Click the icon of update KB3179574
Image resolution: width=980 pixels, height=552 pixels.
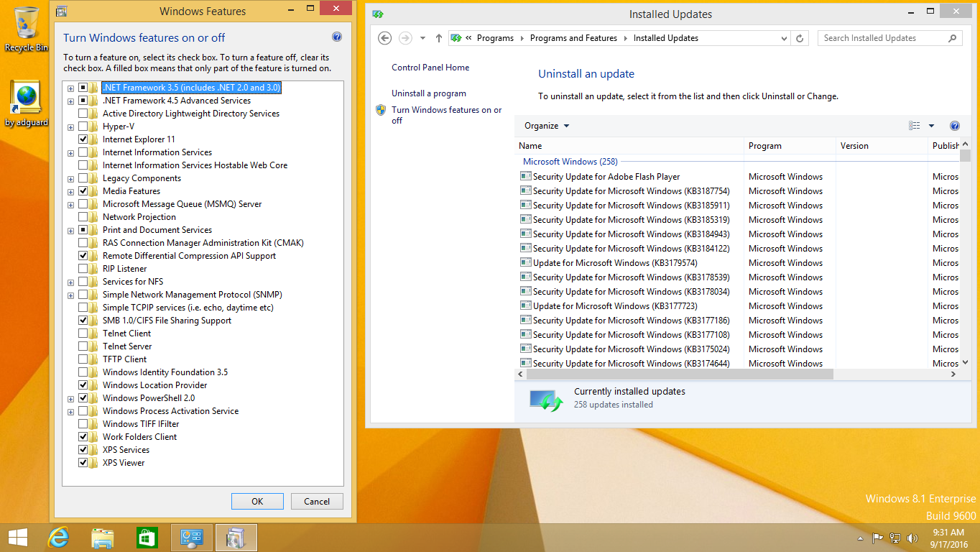(525, 263)
